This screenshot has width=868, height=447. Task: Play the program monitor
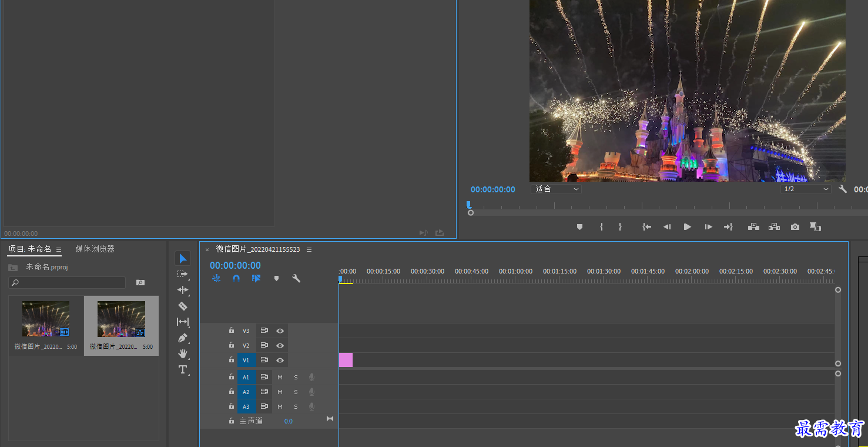687,226
